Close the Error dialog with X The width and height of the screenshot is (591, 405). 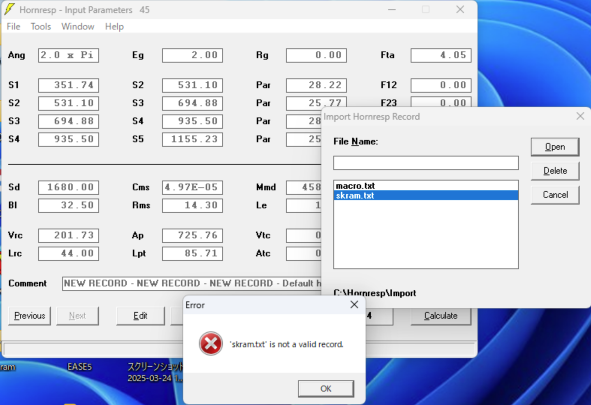[x=354, y=304]
